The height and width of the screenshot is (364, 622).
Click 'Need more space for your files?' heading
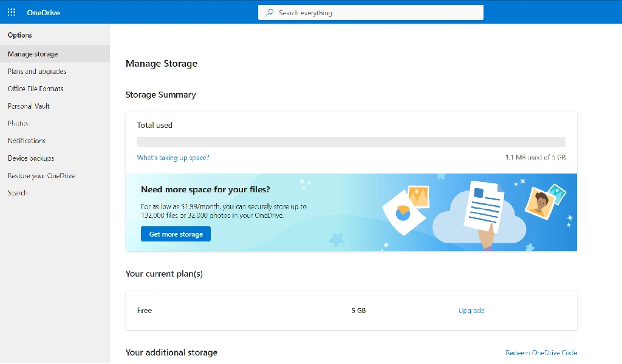click(205, 189)
